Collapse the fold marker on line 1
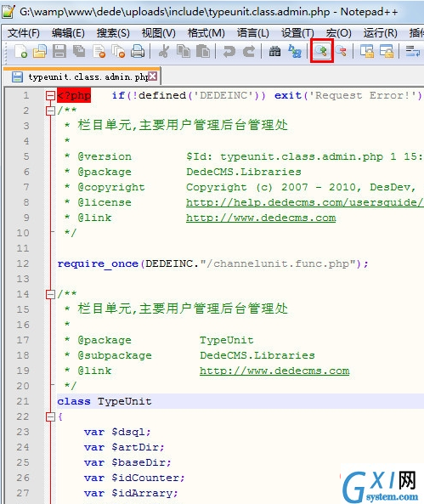 pyautogui.click(x=50, y=95)
